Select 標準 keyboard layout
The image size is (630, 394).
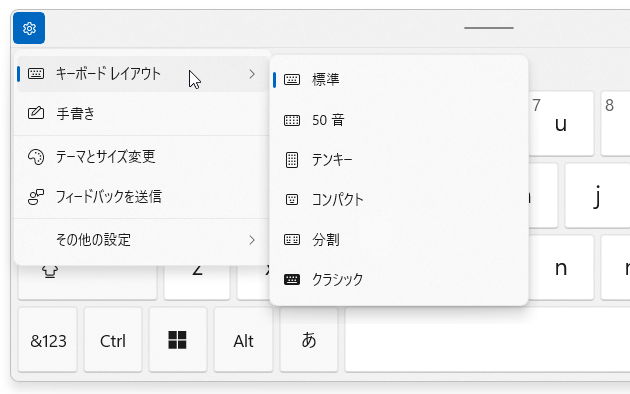[x=399, y=80]
